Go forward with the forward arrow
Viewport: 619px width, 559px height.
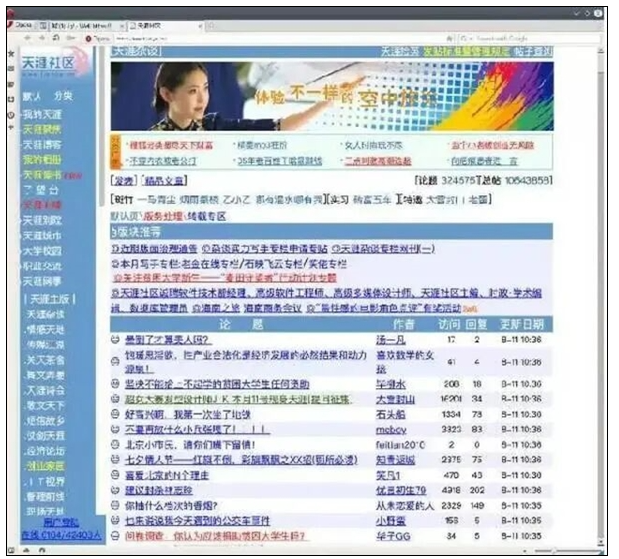[41, 38]
